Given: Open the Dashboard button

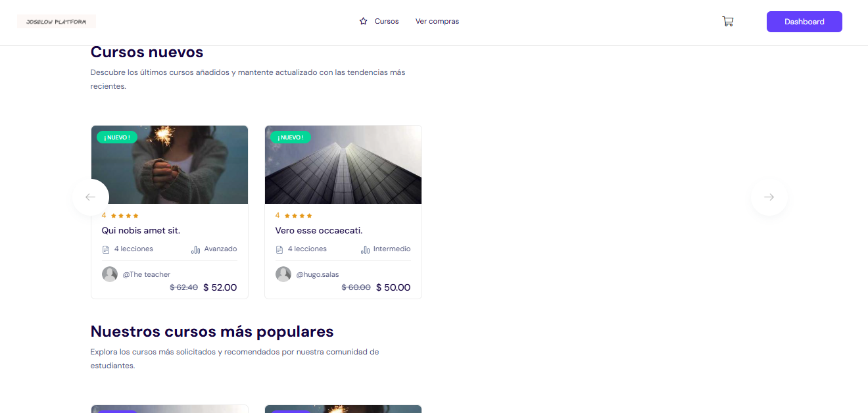Looking at the screenshot, I should pyautogui.click(x=804, y=21).
